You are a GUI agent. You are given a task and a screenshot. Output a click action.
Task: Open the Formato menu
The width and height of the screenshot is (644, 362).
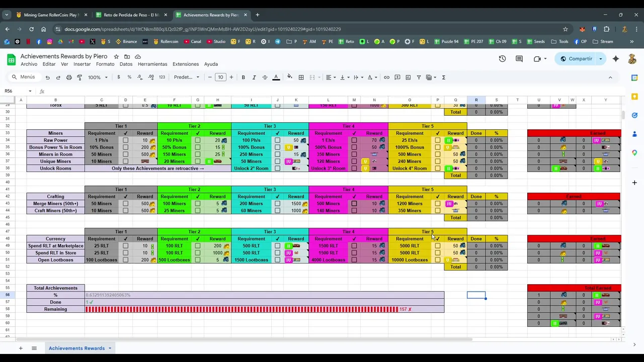point(105,64)
